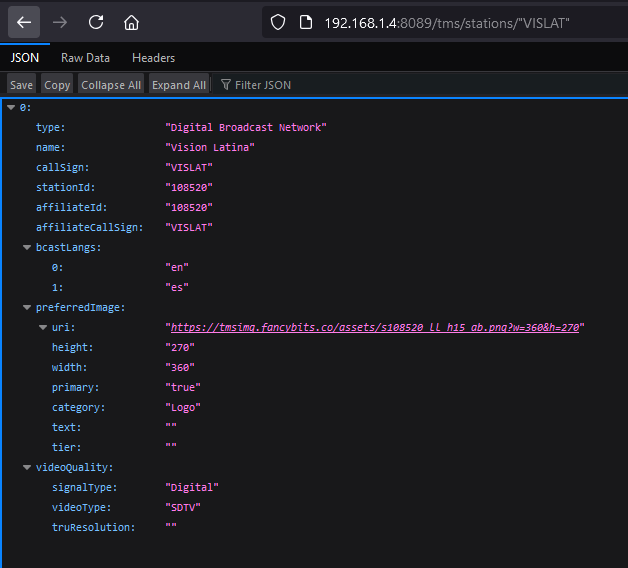Viewport: 628px width, 568px height.
Task: Go to the browser home page icon
Action: tap(131, 22)
